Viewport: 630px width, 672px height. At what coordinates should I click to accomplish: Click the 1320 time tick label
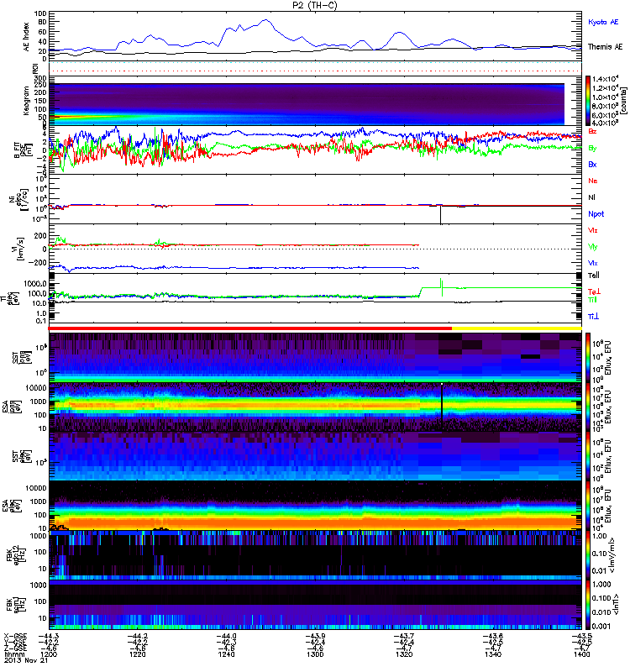(404, 654)
